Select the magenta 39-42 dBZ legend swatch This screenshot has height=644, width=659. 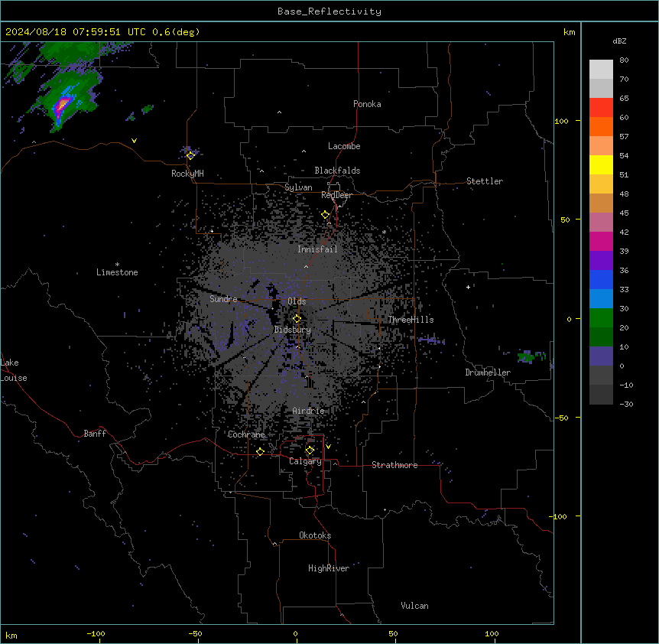[601, 241]
